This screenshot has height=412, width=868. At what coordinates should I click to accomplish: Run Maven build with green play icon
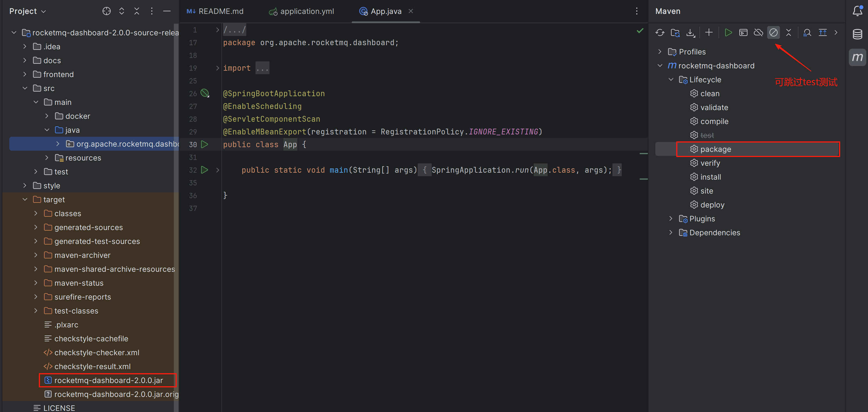pos(728,33)
